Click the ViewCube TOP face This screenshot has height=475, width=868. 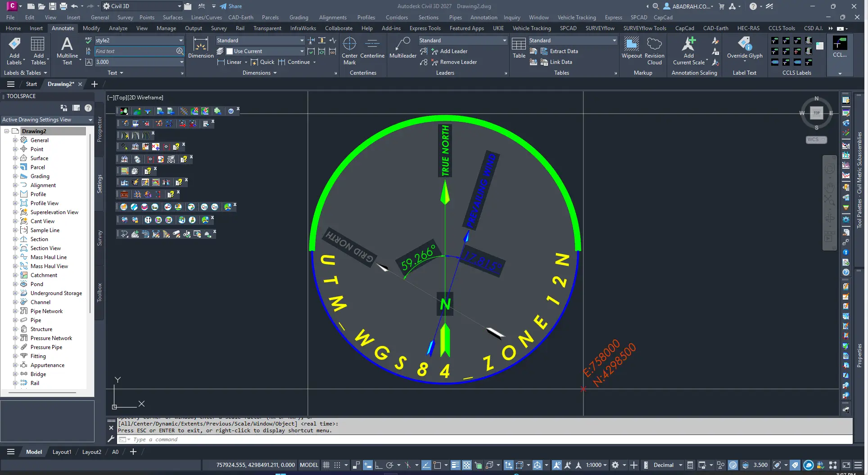(x=816, y=113)
